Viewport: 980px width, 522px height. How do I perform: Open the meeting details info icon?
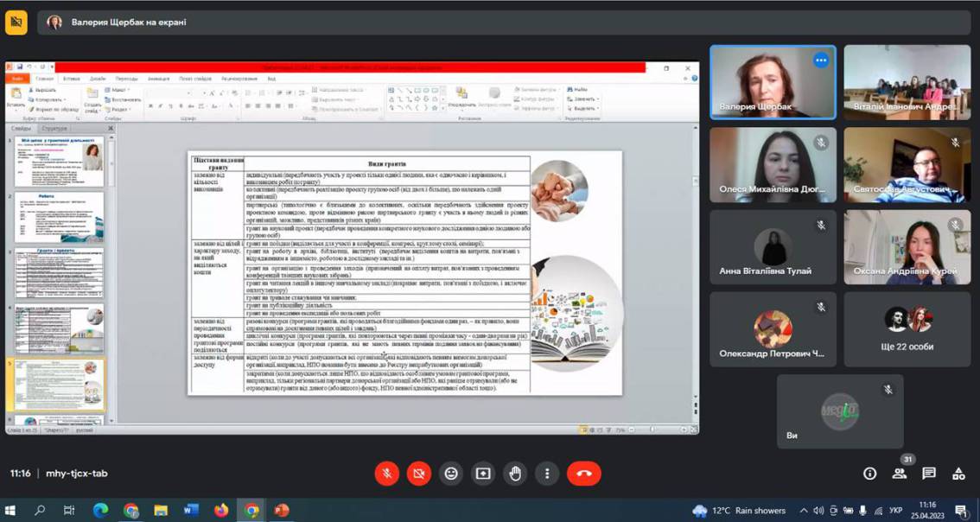[870, 474]
